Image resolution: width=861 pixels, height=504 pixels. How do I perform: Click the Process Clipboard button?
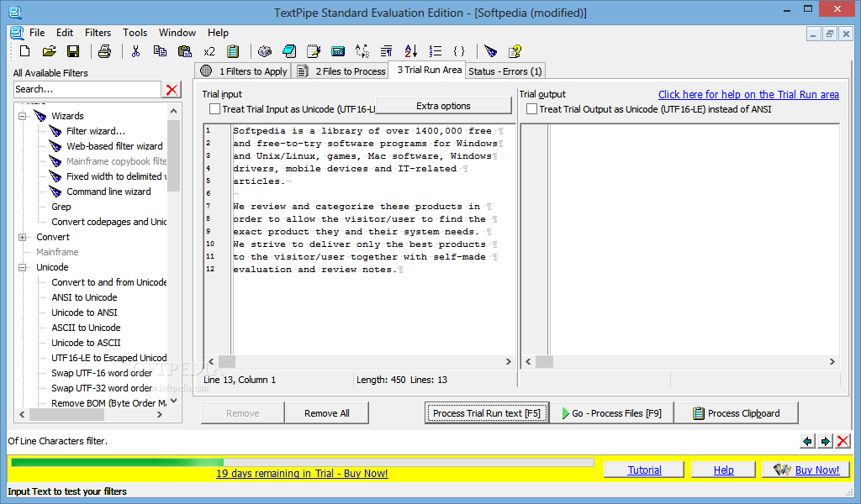[x=737, y=413]
